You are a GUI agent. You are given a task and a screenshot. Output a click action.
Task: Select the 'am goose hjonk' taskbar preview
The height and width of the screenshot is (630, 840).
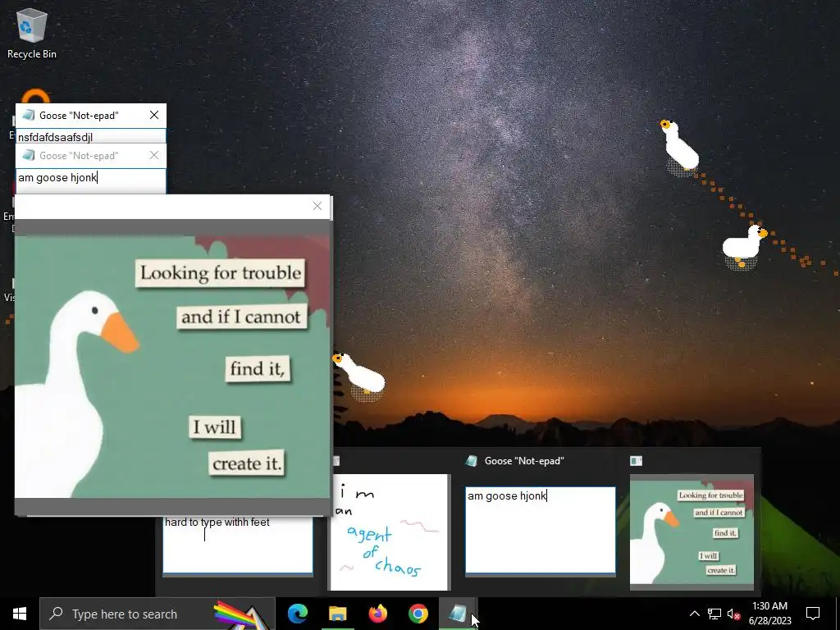coord(540,530)
